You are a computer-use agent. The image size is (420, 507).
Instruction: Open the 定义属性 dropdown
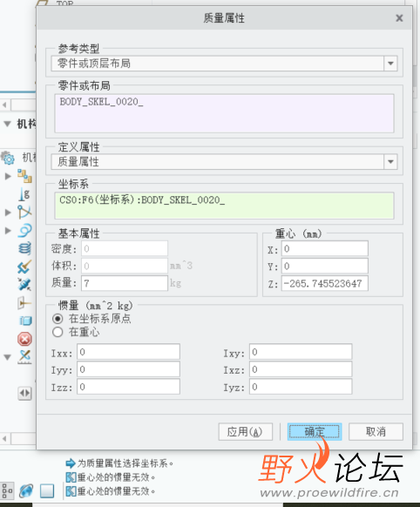(x=390, y=162)
